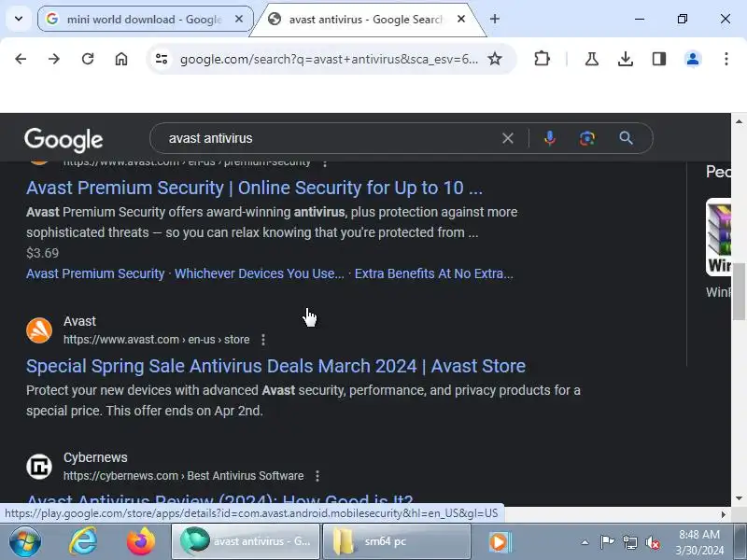The height and width of the screenshot is (560, 747).
Task: Open the browser home page
Action: (x=121, y=59)
